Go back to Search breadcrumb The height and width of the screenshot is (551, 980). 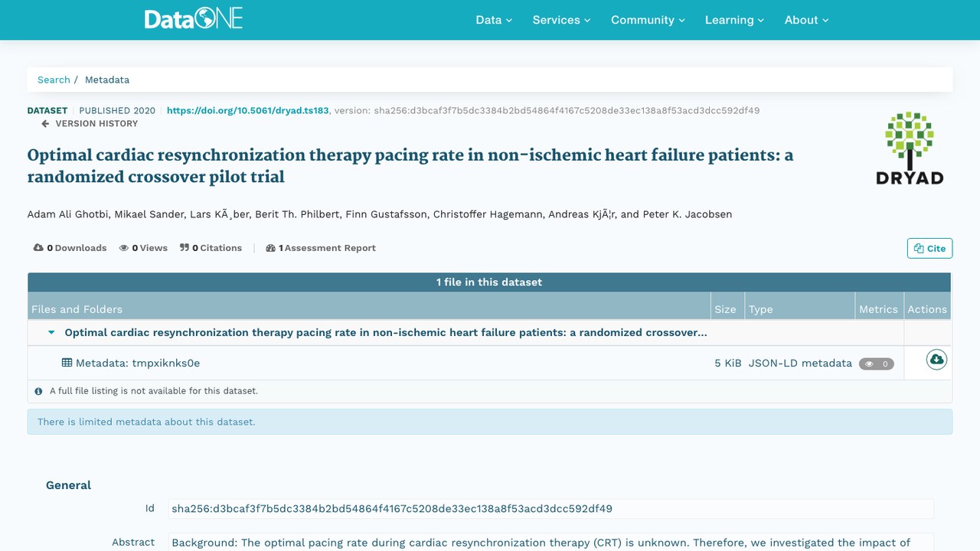coord(54,80)
